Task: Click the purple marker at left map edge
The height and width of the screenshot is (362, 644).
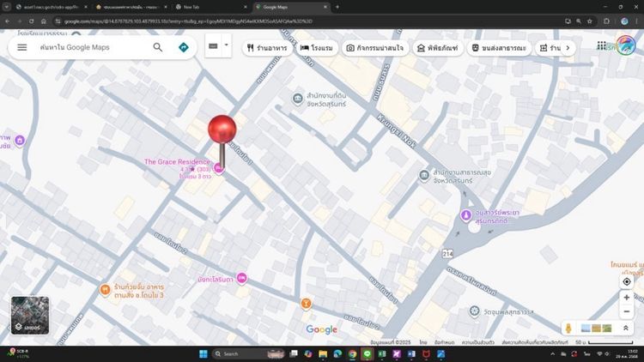Action: pos(19,141)
